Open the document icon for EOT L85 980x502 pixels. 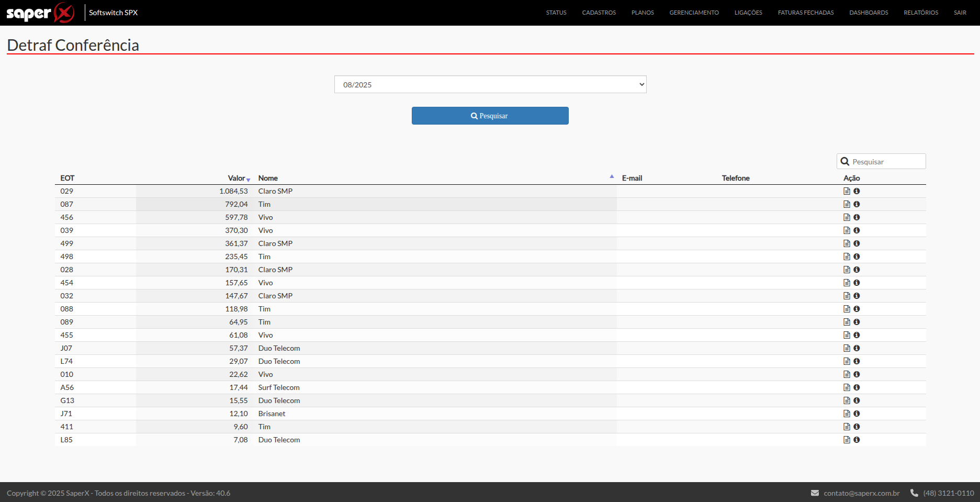coord(847,440)
